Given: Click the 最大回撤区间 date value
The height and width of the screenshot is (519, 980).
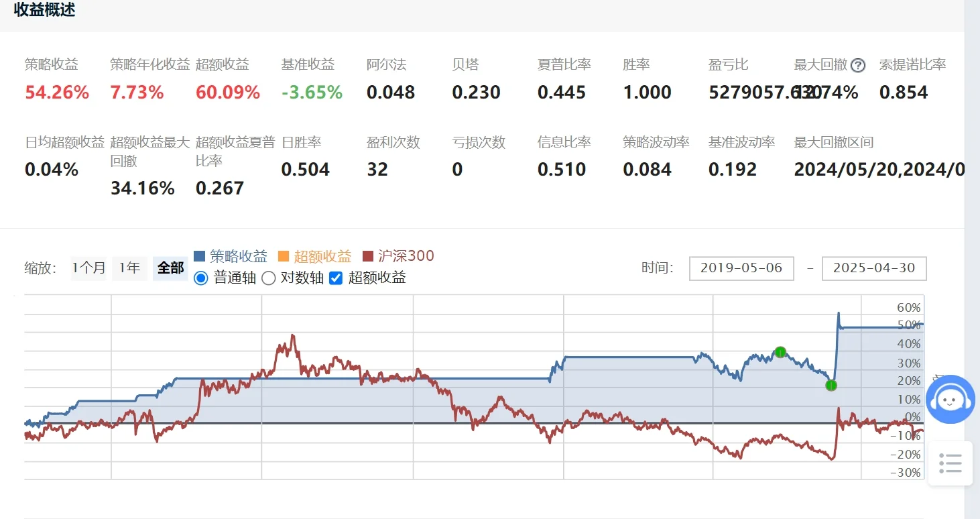Looking at the screenshot, I should 879,170.
